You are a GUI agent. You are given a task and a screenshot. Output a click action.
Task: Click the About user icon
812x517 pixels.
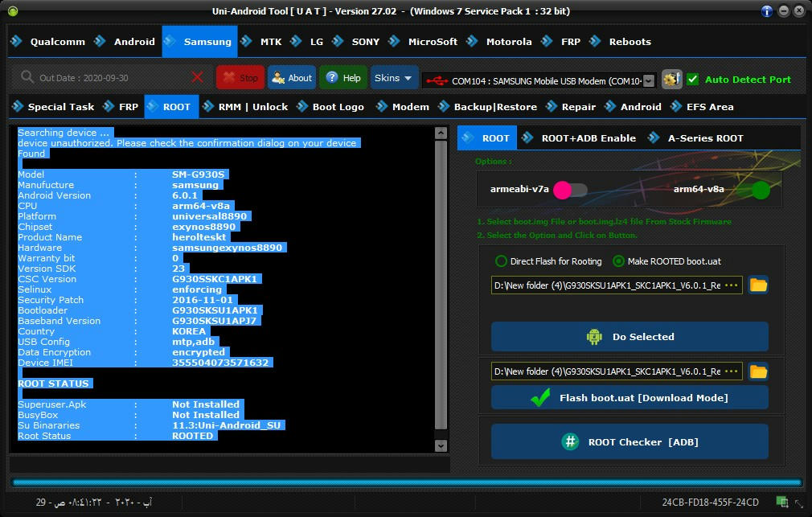(x=278, y=78)
